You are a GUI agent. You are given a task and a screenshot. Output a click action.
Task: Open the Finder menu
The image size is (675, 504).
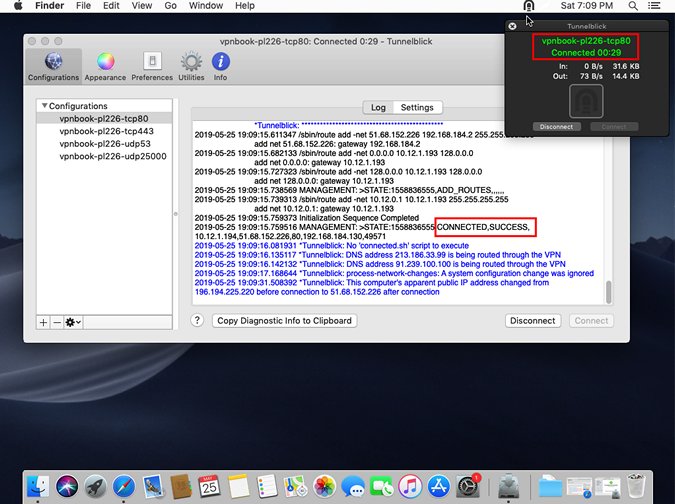50,6
